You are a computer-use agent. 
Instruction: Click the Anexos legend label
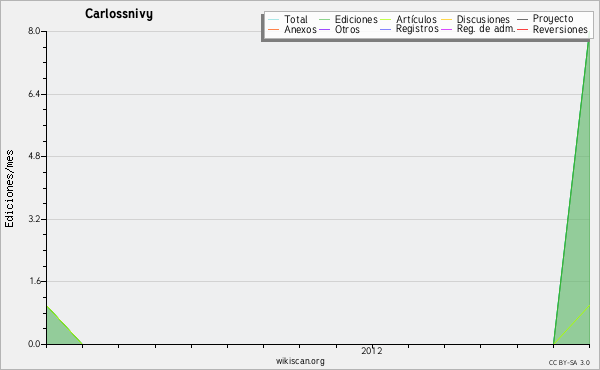[x=300, y=29]
